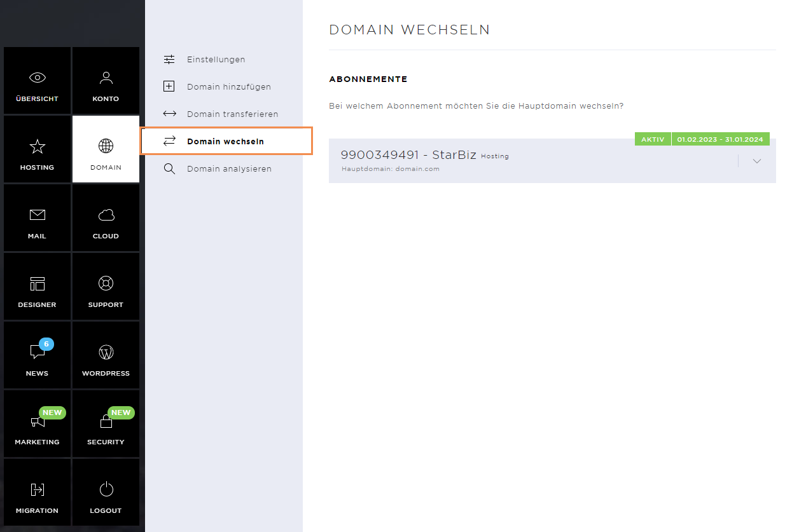This screenshot has height=532, width=799.
Task: Open the Hosting star icon tile
Action: [37, 149]
